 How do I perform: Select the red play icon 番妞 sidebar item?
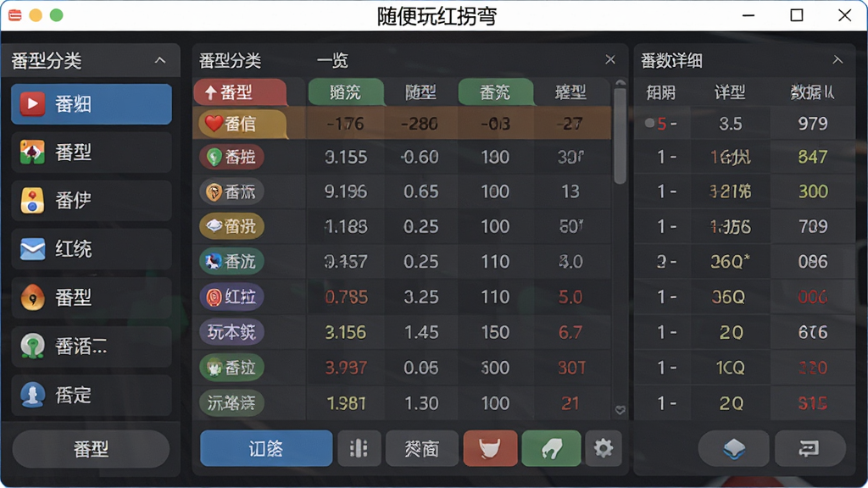[92, 104]
